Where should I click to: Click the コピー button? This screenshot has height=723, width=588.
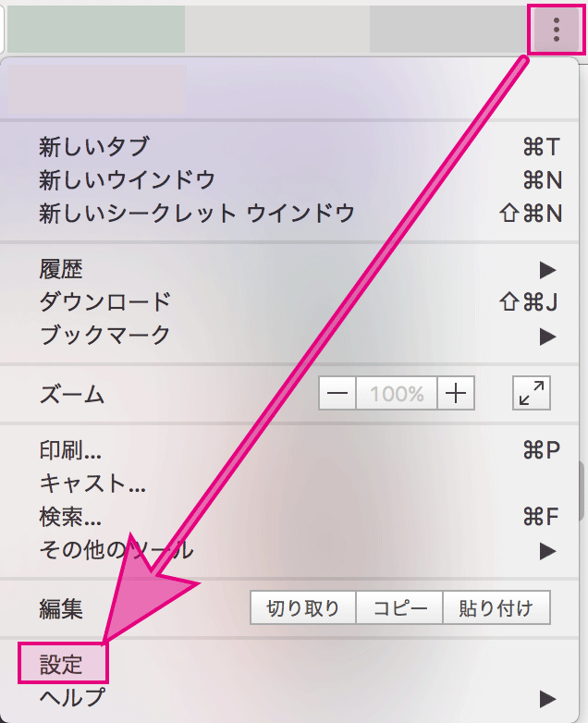tap(399, 608)
